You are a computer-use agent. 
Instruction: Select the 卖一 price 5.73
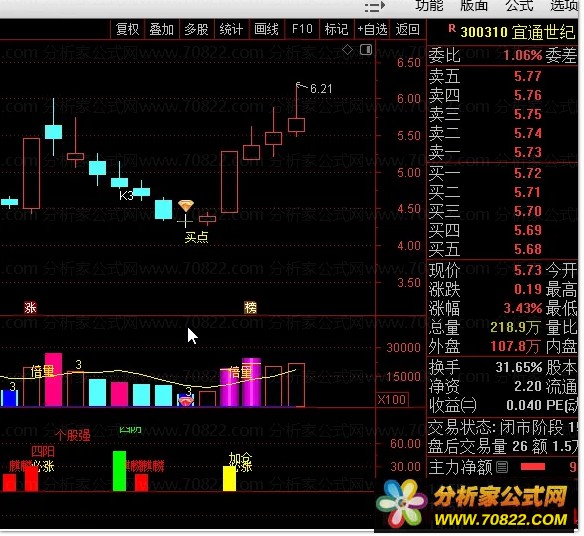click(x=528, y=152)
